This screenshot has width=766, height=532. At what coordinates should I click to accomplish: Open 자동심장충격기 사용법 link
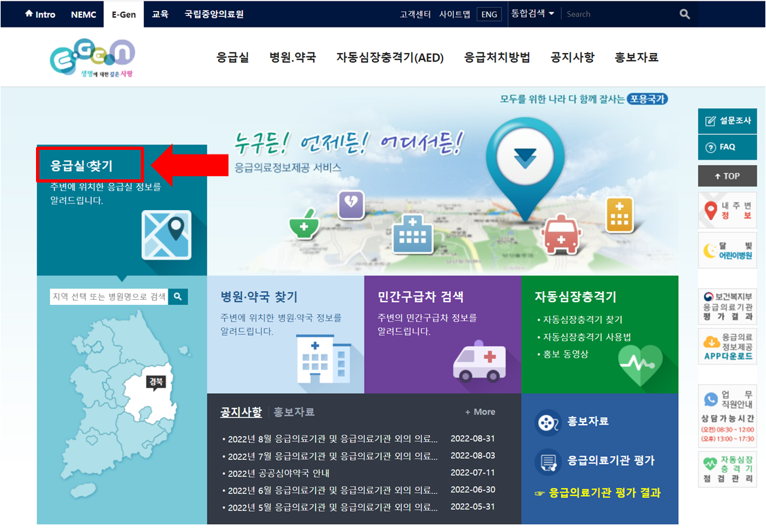[587, 337]
